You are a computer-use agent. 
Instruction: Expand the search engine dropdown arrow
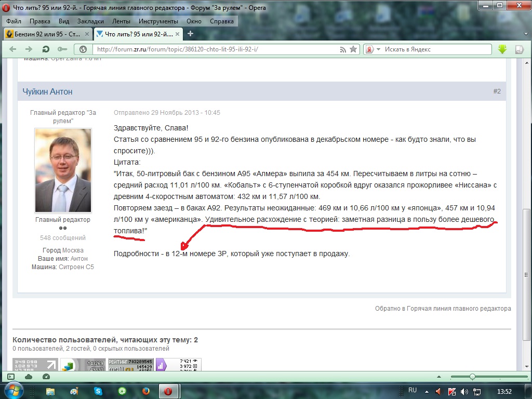click(379, 49)
